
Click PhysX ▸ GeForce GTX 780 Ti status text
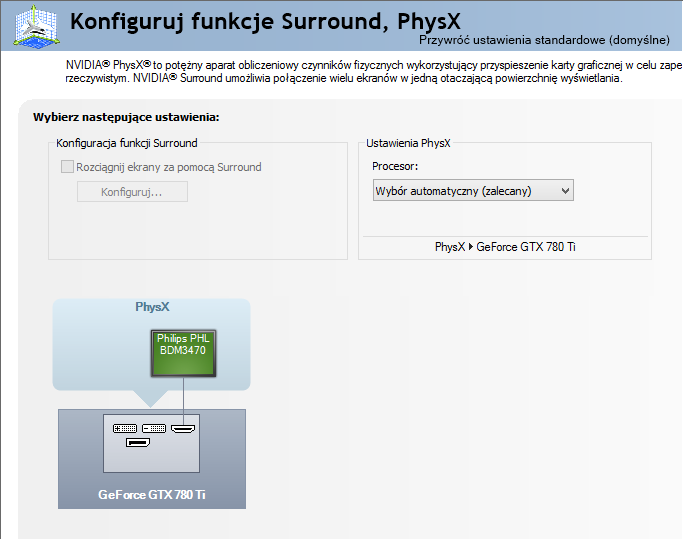tap(505, 247)
